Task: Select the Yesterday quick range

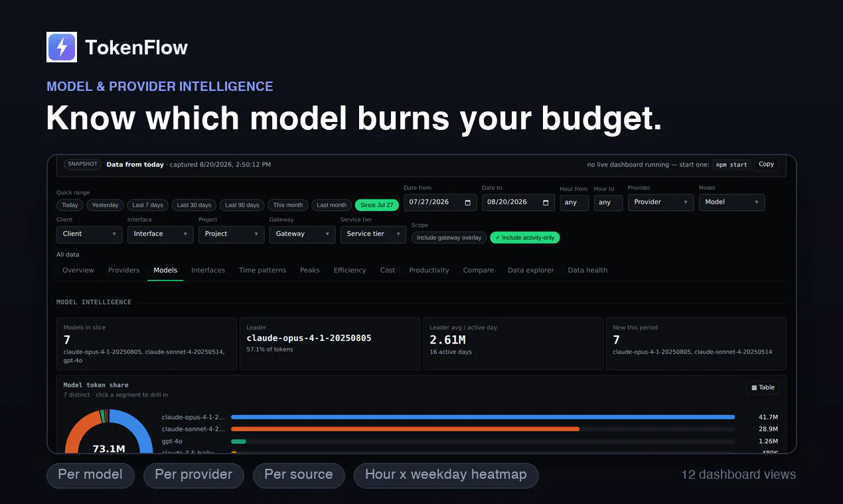Action: 105,205
